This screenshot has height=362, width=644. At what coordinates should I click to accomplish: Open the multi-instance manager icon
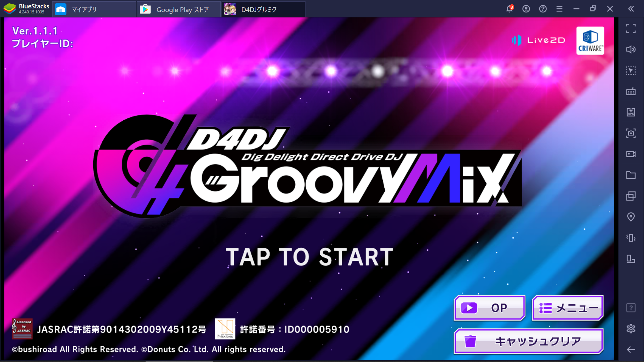631,196
